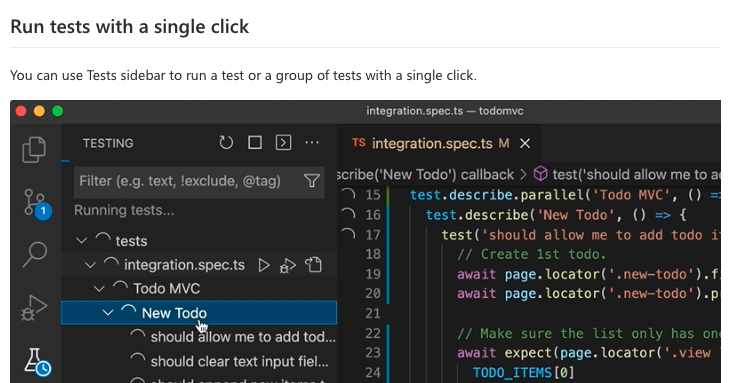Switch to the integration.spec.ts editor tab

tap(440, 143)
